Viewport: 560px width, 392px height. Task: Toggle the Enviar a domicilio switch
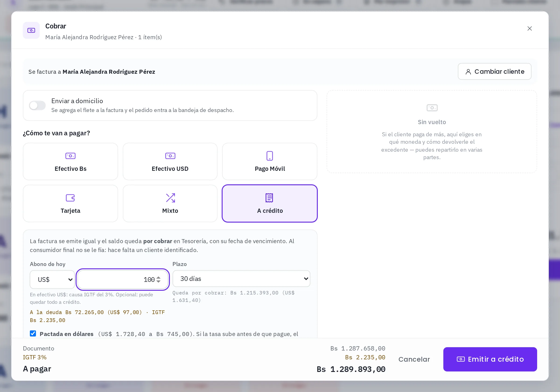coord(37,106)
